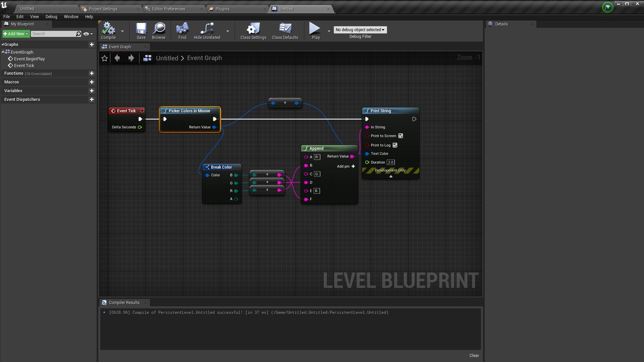Select the Picker Colors in Mouse node title
This screenshot has width=644, height=362.
pyautogui.click(x=189, y=111)
